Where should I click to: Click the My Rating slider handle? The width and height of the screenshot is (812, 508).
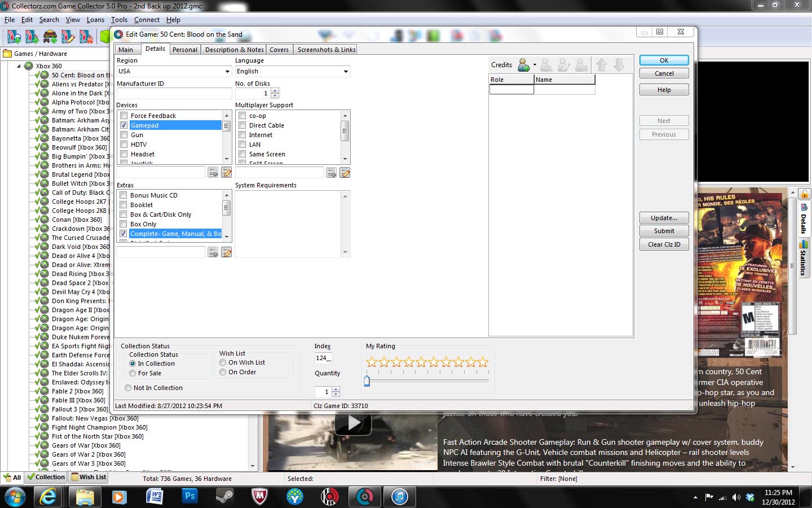coord(367,381)
